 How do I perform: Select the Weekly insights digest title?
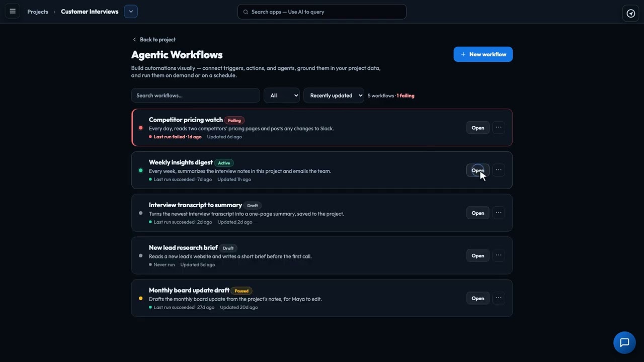pyautogui.click(x=181, y=162)
